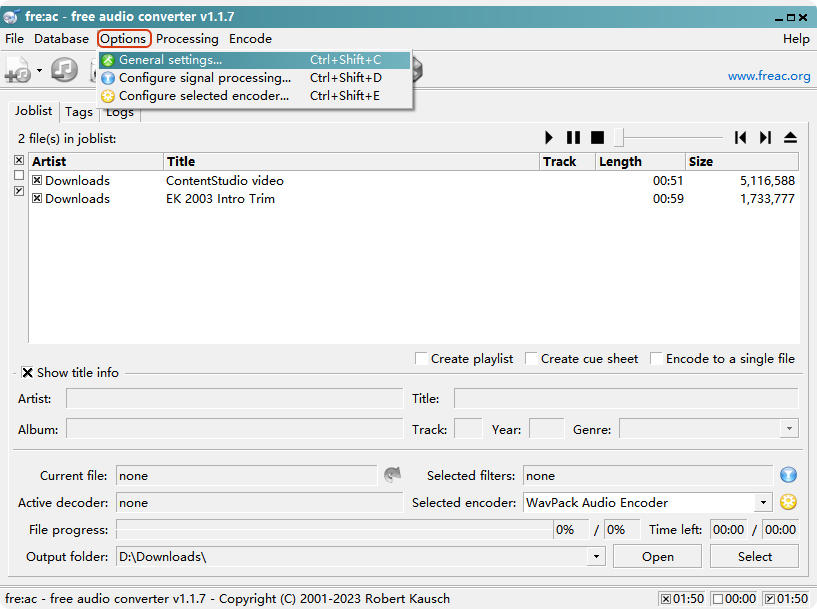The image size is (817, 609).
Task: Enable the Create playlist checkbox
Action: pyautogui.click(x=422, y=359)
